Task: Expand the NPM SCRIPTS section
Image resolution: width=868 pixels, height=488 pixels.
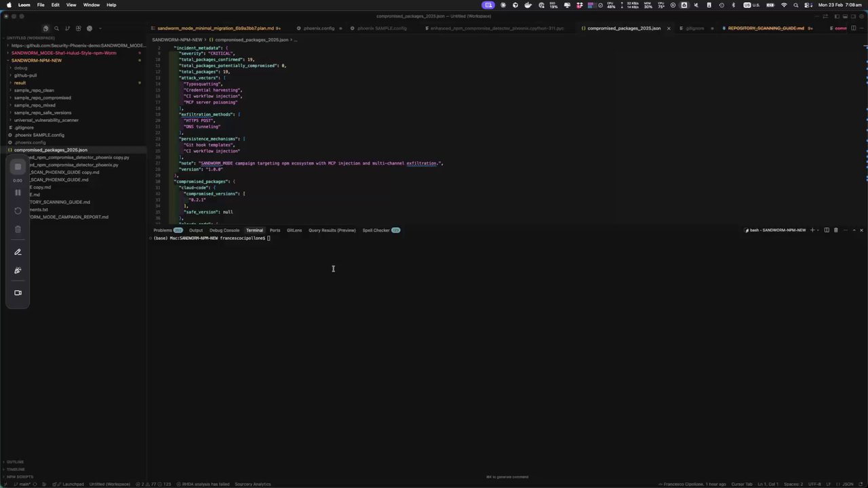Action: [20, 476]
